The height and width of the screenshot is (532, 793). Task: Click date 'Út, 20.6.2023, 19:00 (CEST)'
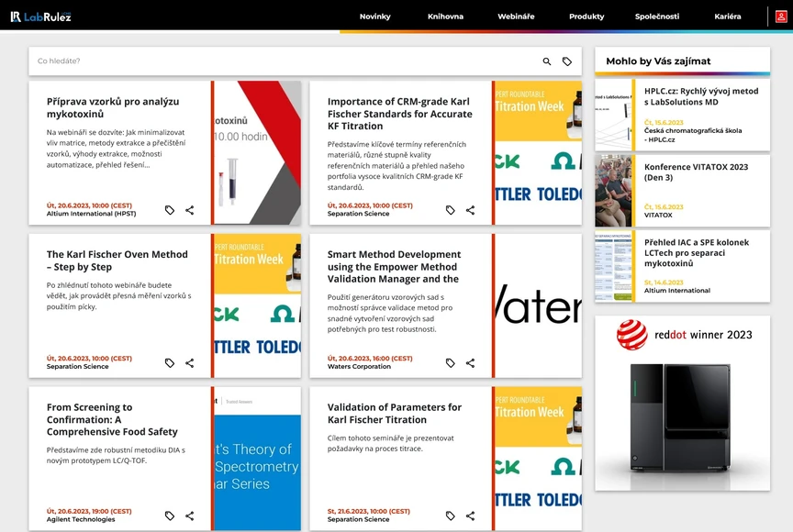[89, 511]
